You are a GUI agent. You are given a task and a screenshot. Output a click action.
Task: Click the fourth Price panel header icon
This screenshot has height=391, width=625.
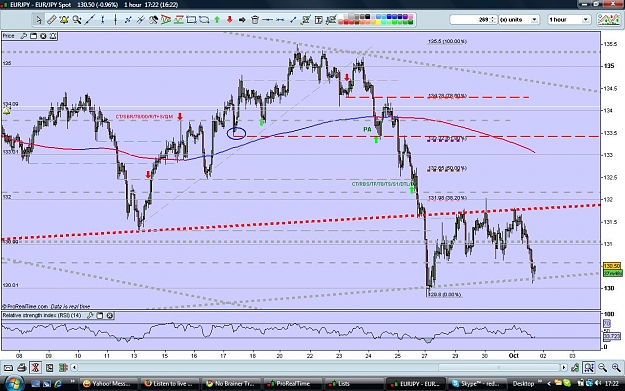point(53,36)
